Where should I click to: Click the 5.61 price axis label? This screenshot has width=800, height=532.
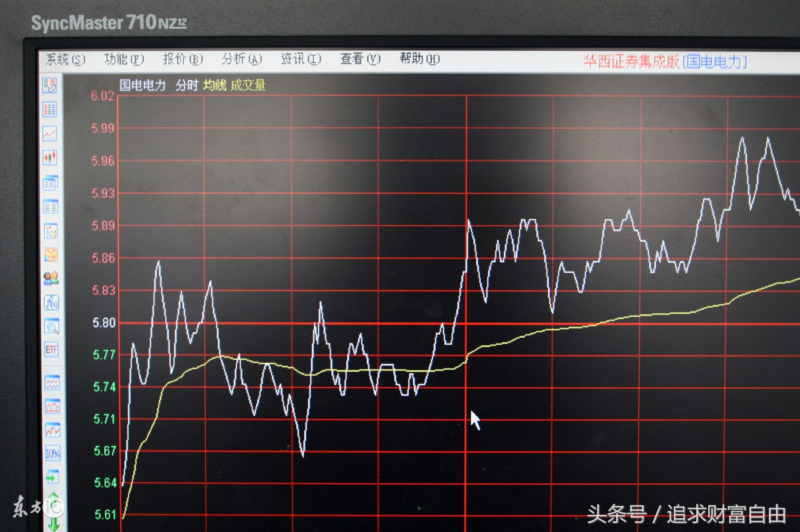pos(105,515)
